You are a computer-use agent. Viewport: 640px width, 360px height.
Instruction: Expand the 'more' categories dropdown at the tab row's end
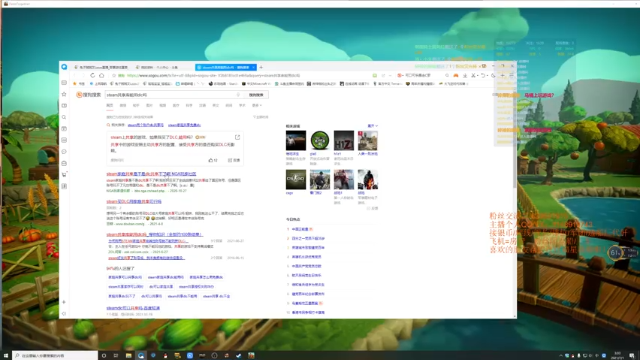click(257, 105)
